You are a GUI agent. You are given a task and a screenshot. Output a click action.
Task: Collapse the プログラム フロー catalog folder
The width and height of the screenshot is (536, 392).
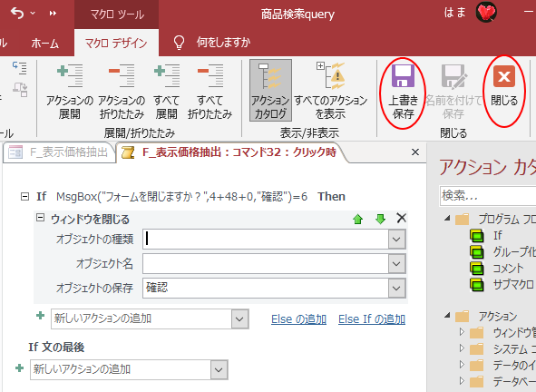point(447,218)
